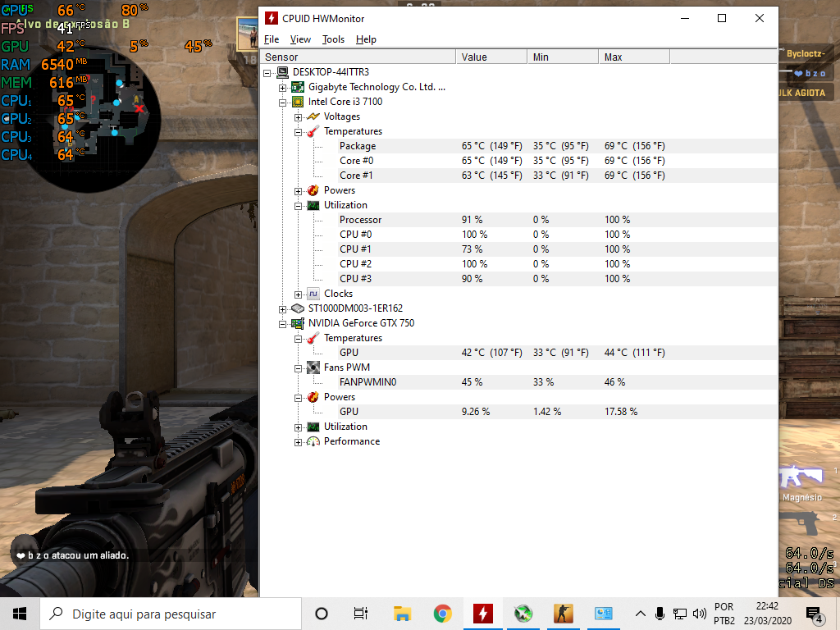Expand the Voltages section under Intel Core
The height and width of the screenshot is (630, 840).
point(299,117)
